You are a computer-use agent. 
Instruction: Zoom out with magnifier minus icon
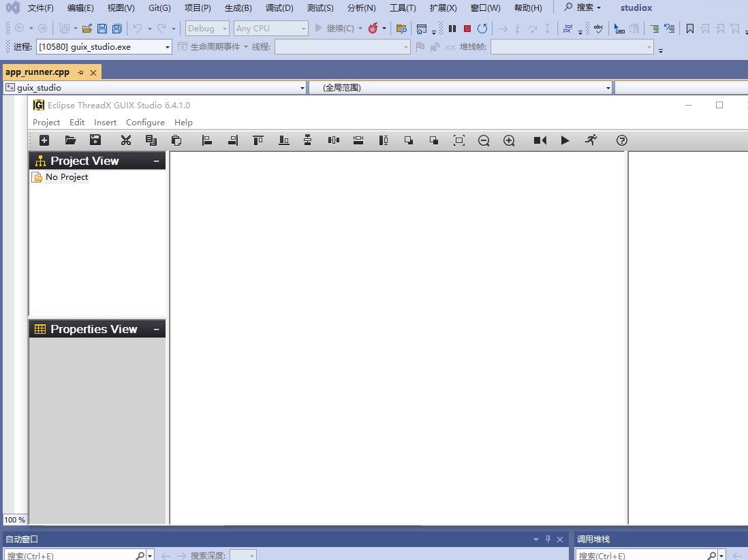pos(484,140)
